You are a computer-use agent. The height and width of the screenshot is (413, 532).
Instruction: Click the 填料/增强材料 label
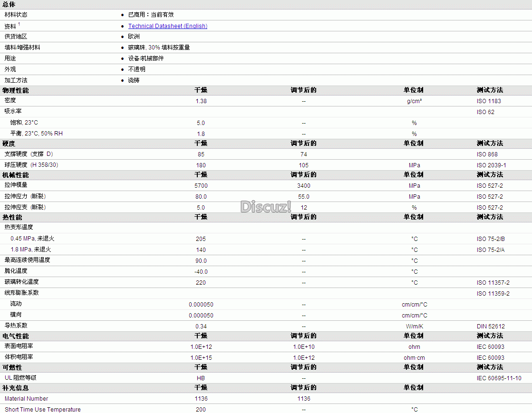point(22,48)
